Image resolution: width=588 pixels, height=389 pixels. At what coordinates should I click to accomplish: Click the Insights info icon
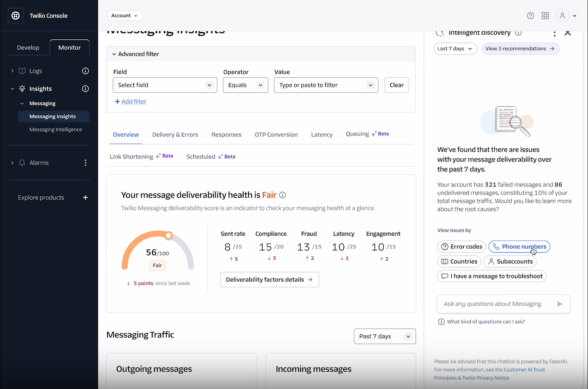(86, 89)
